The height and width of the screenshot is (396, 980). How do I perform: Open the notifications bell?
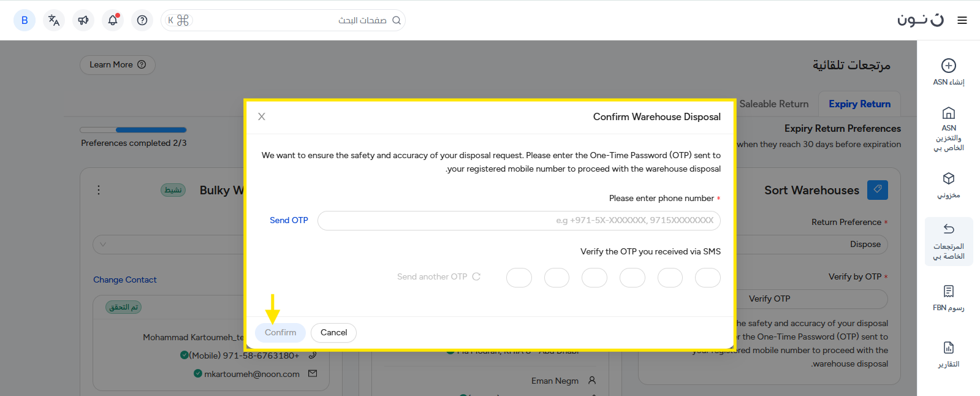pyautogui.click(x=113, y=20)
